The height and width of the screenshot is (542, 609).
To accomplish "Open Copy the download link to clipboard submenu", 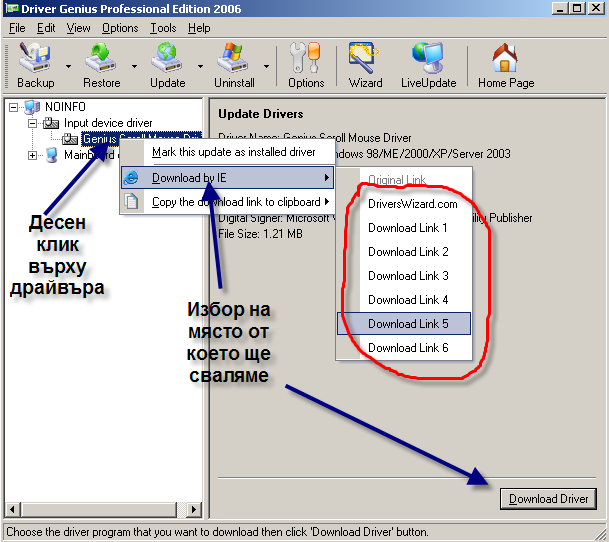I will pyautogui.click(x=227, y=202).
